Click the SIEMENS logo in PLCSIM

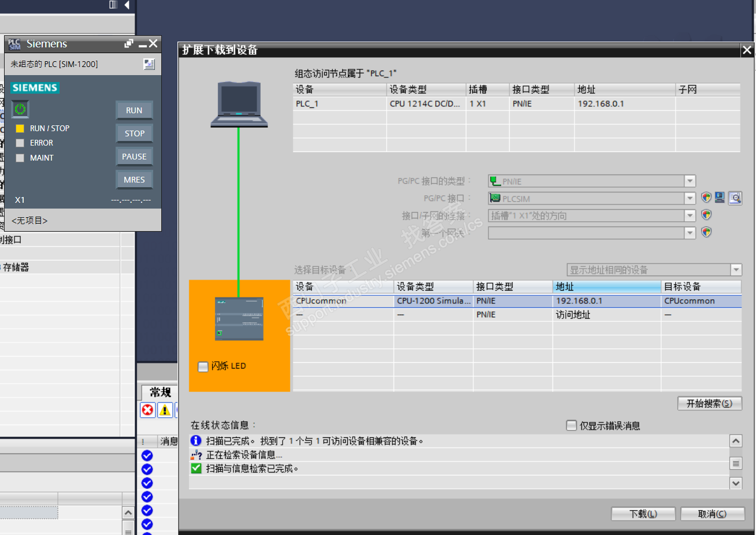tap(35, 88)
